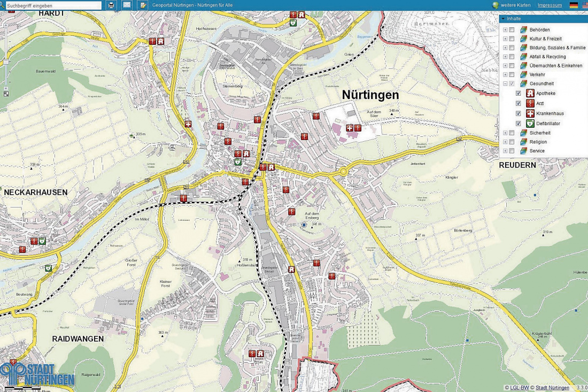Enable the Behörden layer checkbox
The width and height of the screenshot is (588, 392).
(512, 29)
